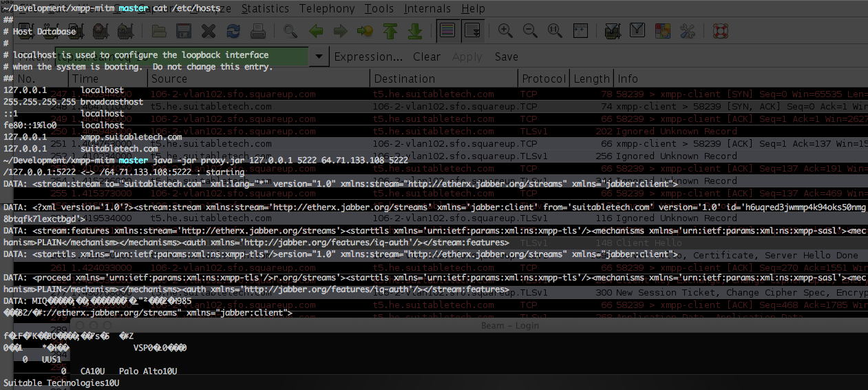Image resolution: width=868 pixels, height=390 pixels.
Task: Jump to last packet icon
Action: click(x=415, y=31)
